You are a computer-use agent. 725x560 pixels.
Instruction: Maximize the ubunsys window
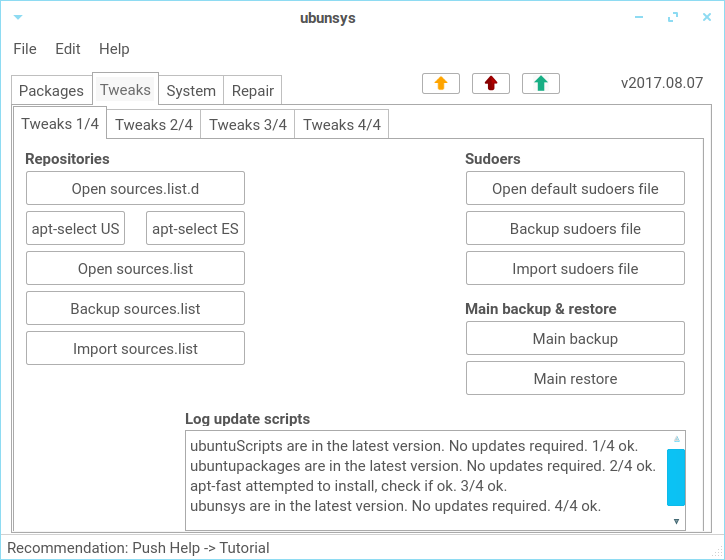[x=673, y=18]
